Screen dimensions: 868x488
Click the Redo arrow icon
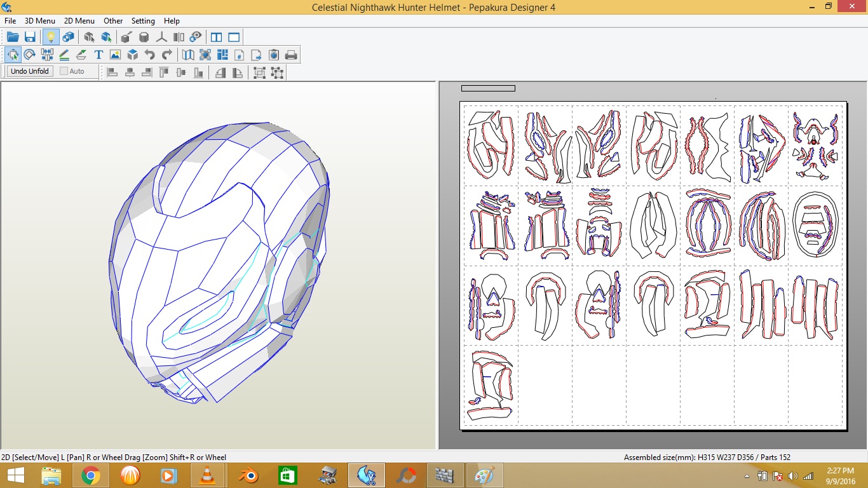click(x=167, y=55)
